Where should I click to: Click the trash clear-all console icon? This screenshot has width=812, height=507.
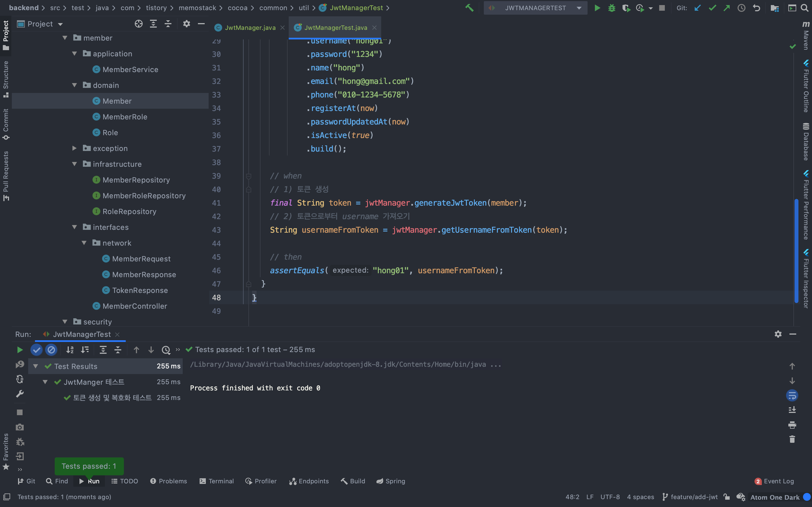point(792,439)
